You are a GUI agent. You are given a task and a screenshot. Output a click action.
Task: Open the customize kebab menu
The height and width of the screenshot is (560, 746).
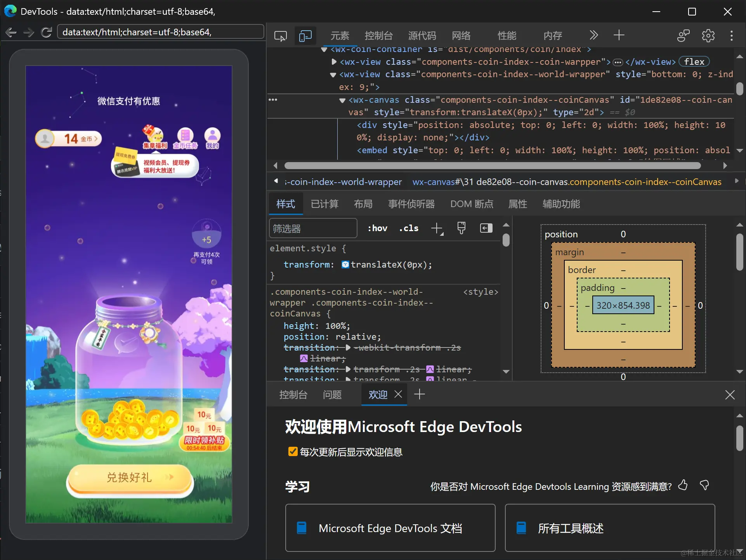pos(732,36)
